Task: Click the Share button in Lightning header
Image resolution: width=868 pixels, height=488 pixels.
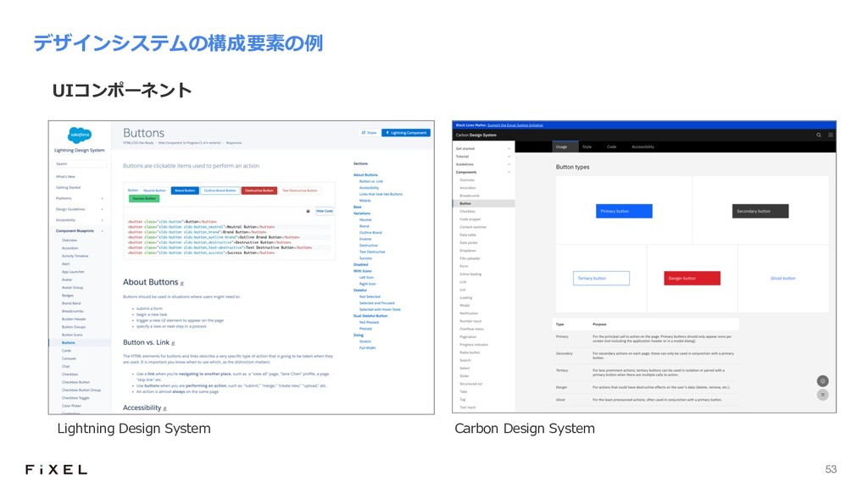Action: click(369, 133)
